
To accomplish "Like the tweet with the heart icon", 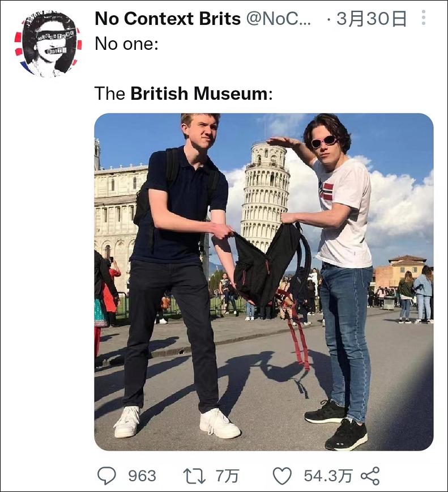I will (x=283, y=475).
